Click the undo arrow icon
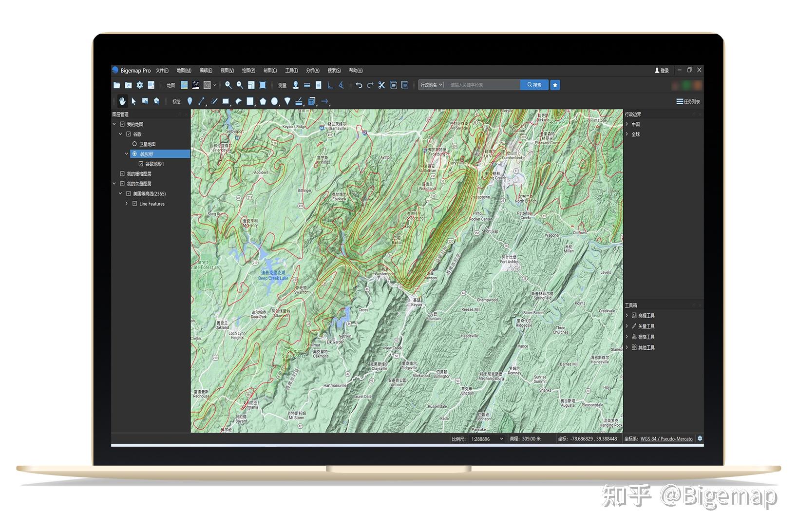Viewport: 798px width, 532px height. point(360,85)
